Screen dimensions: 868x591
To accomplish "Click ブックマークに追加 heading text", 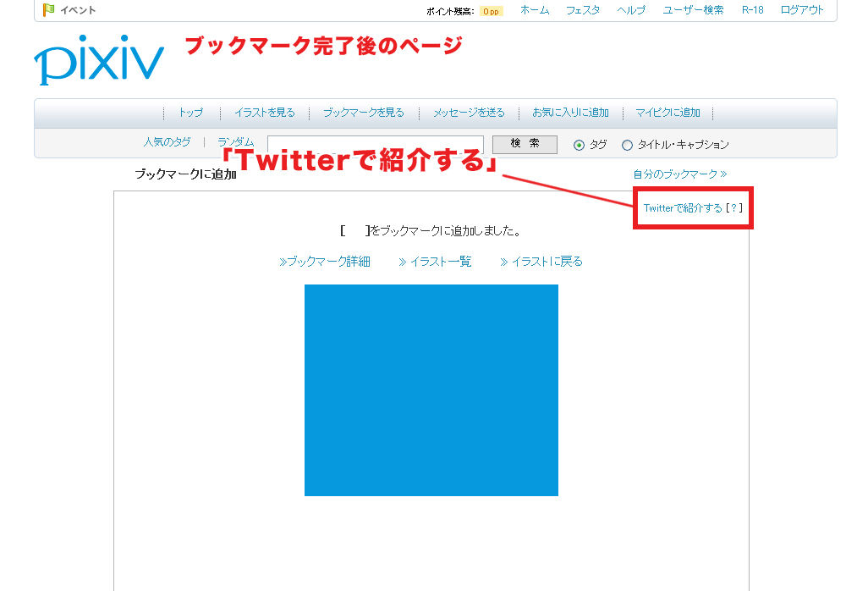I will pos(186,174).
